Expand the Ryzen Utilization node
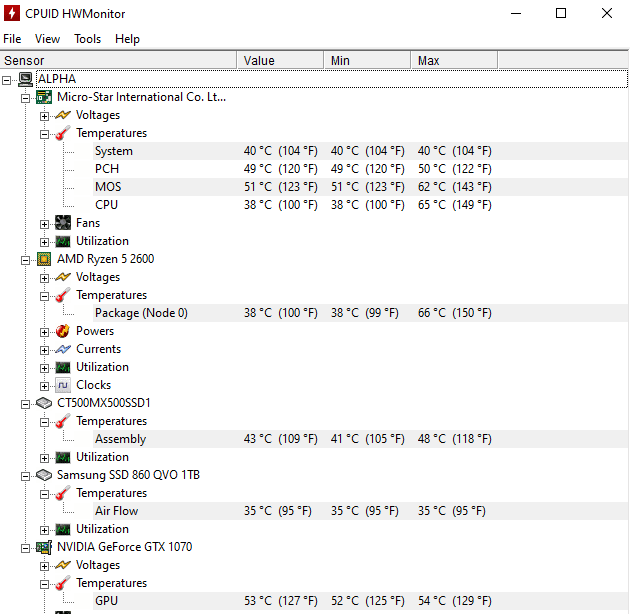The image size is (630, 614). click(44, 368)
